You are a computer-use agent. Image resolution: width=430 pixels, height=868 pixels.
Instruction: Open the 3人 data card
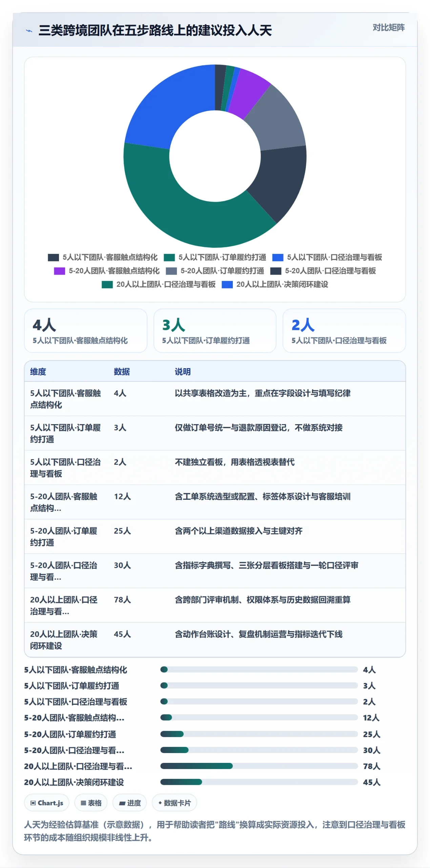(215, 331)
